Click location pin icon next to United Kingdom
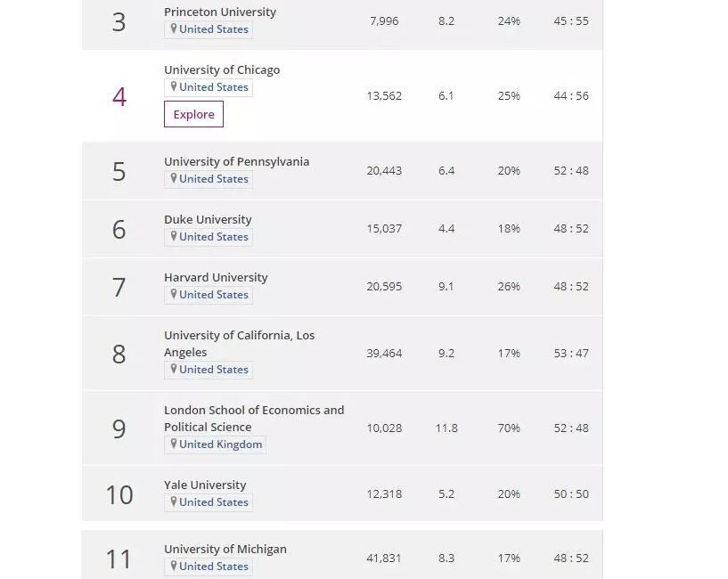728x579 pixels. click(x=174, y=444)
